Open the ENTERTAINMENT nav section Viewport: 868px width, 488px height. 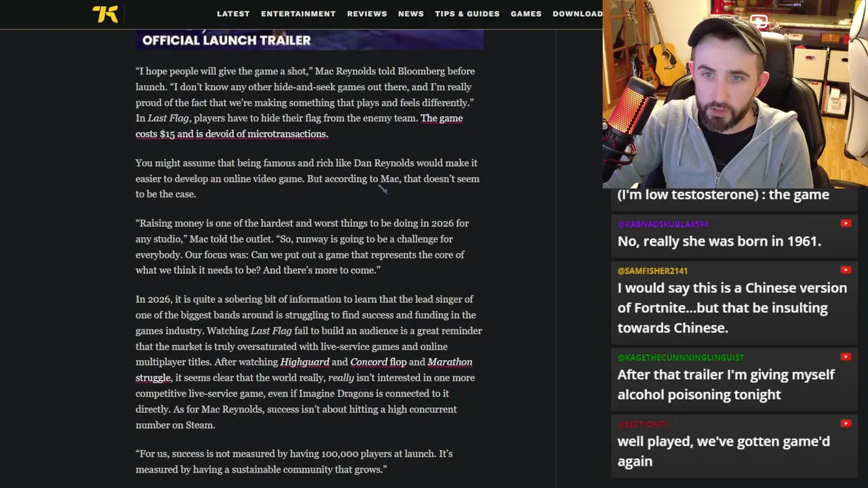(298, 14)
